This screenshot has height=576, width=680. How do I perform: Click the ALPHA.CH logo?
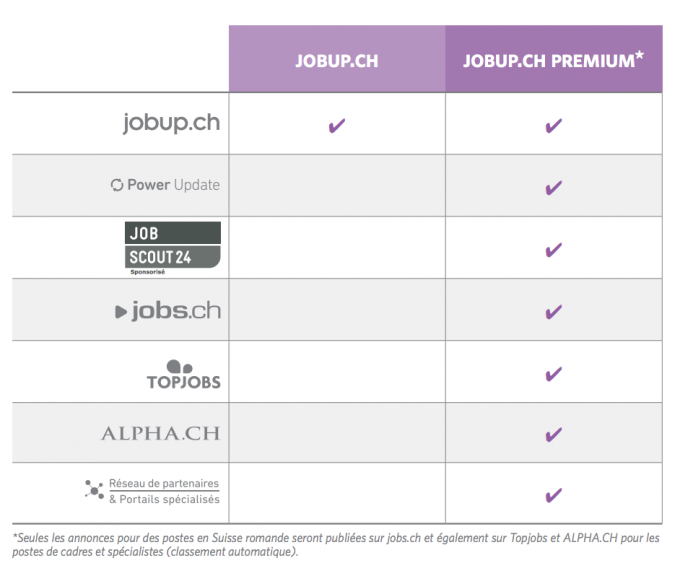[161, 433]
